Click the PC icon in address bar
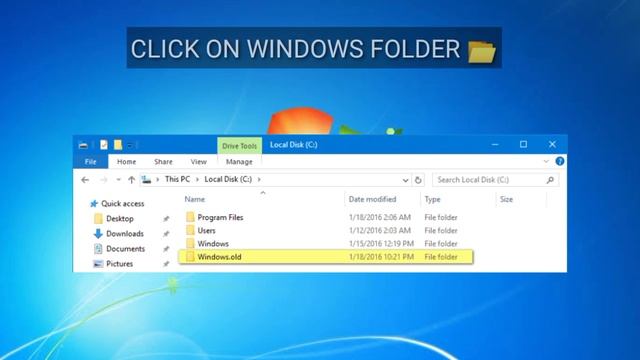Image resolution: width=640 pixels, height=360 pixels. coord(147,179)
